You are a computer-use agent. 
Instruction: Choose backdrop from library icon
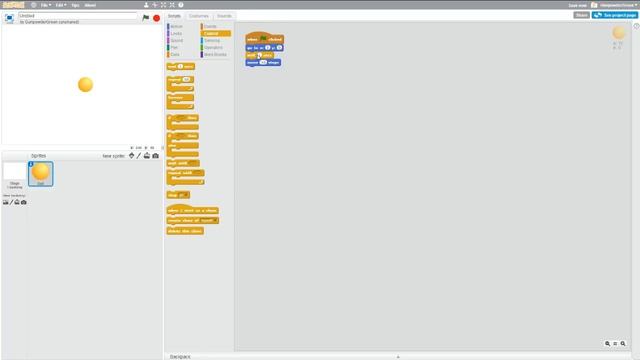tap(5, 202)
